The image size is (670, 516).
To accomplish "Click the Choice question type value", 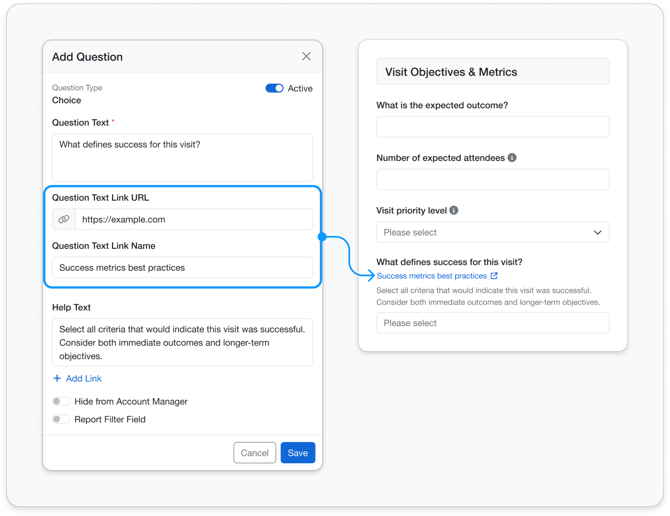I will [x=67, y=100].
